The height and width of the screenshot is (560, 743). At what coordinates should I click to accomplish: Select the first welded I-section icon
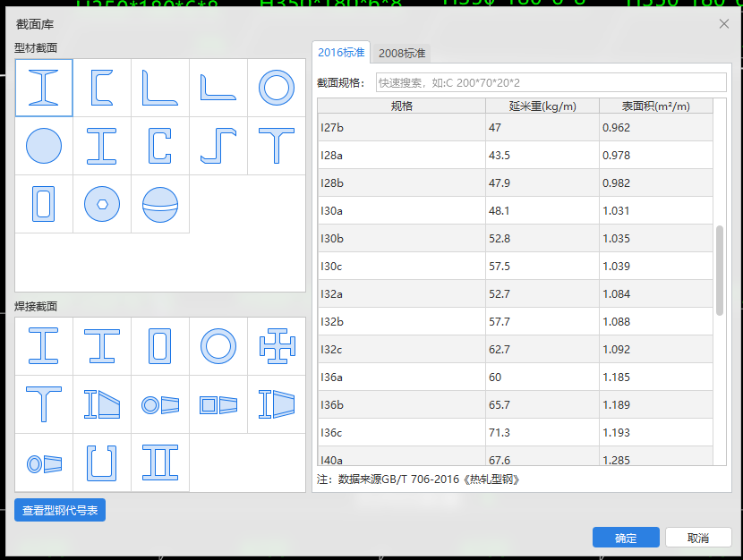click(44, 346)
